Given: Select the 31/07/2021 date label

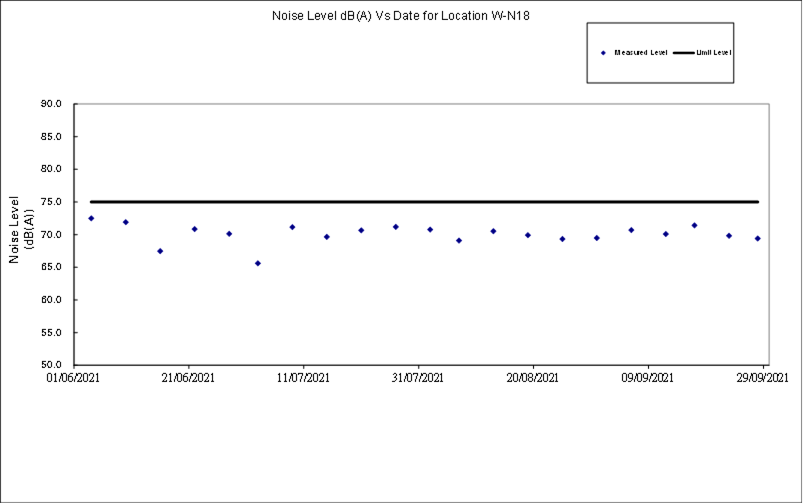Looking at the screenshot, I should (419, 378).
